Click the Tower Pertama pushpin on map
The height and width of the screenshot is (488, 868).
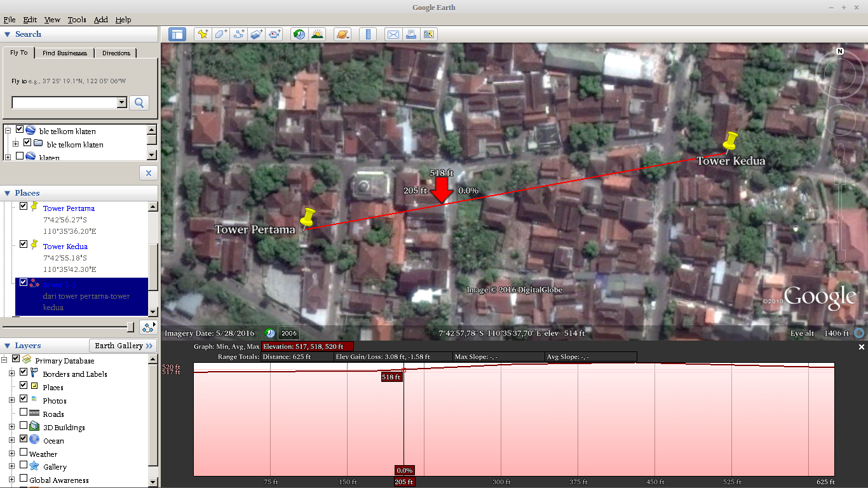308,217
